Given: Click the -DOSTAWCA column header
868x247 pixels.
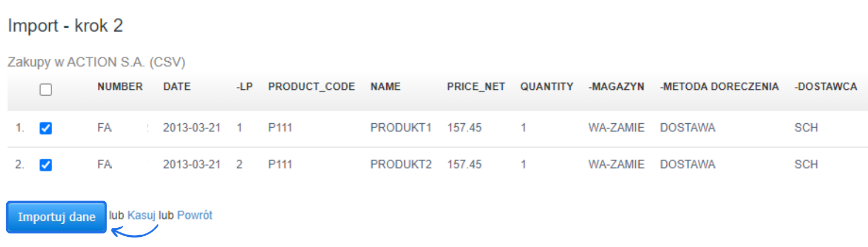Looking at the screenshot, I should 826,87.
